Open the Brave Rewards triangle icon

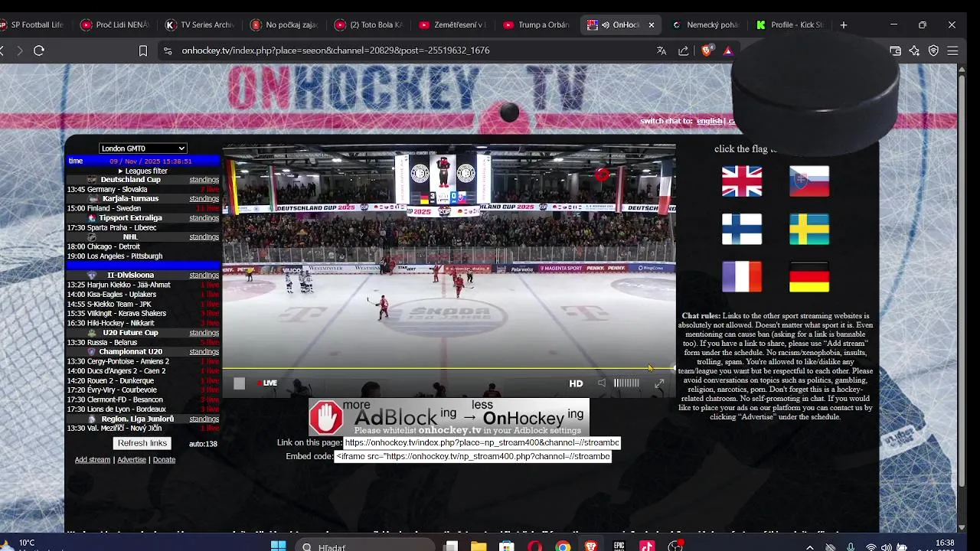coord(728,51)
